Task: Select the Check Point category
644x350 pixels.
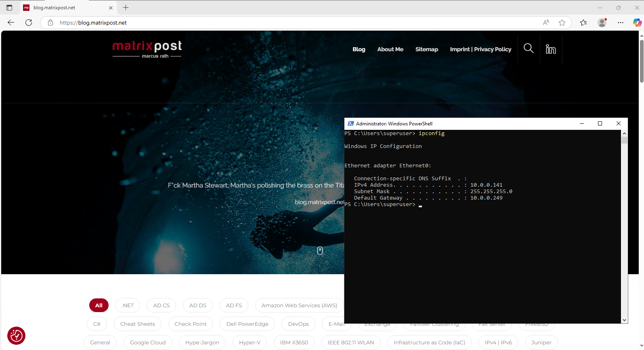Action: [x=191, y=324]
